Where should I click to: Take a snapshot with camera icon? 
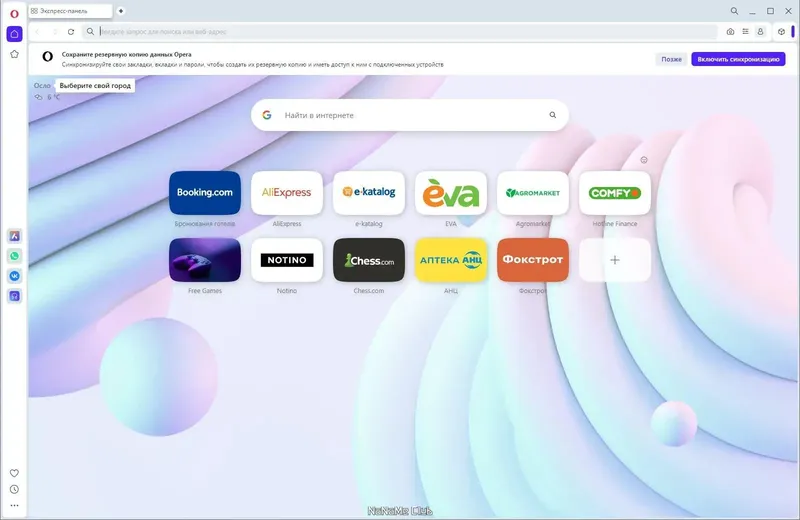[730, 32]
